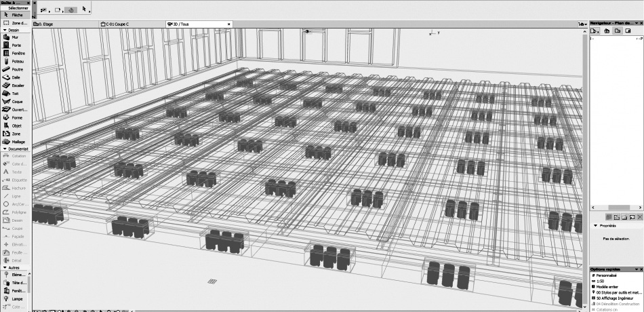Select the Zone tool
The width and height of the screenshot is (644, 312).
15,134
